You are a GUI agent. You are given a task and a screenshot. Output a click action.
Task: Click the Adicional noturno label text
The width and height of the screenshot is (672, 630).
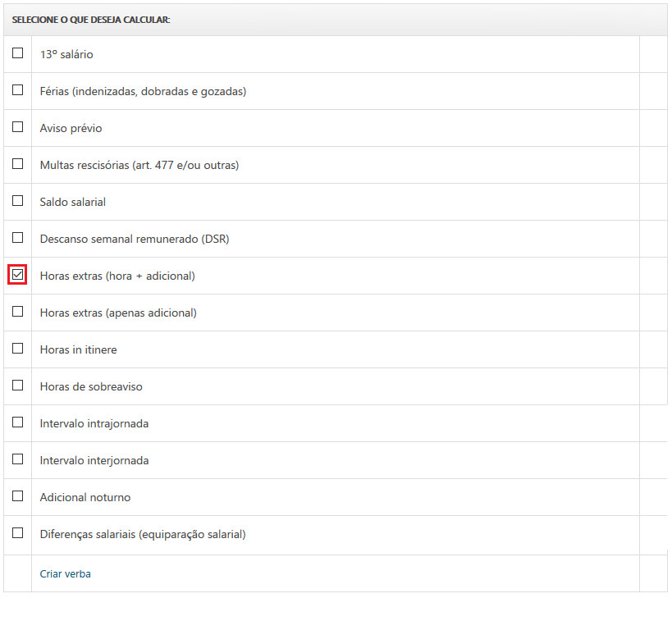(85, 498)
